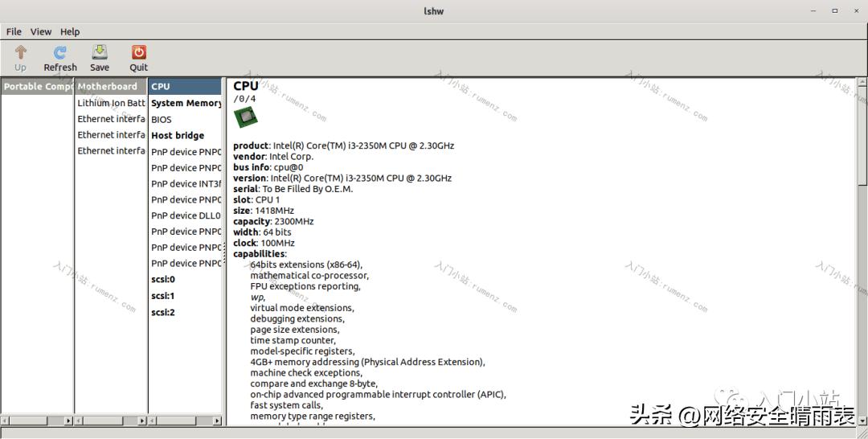Click the "slot: CPU 1" line

tap(256, 200)
